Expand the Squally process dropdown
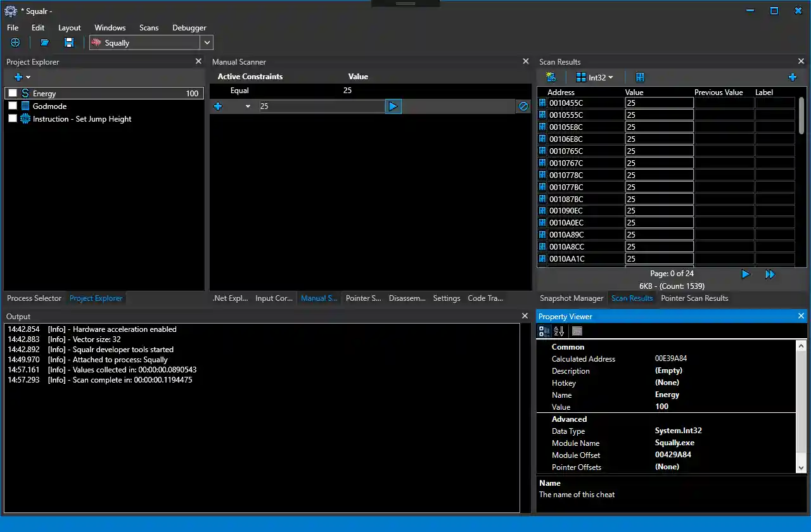The image size is (811, 532). (207, 43)
